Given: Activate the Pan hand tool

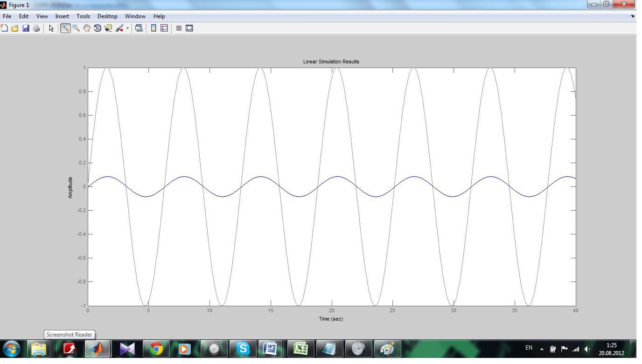Looking at the screenshot, I should (87, 28).
